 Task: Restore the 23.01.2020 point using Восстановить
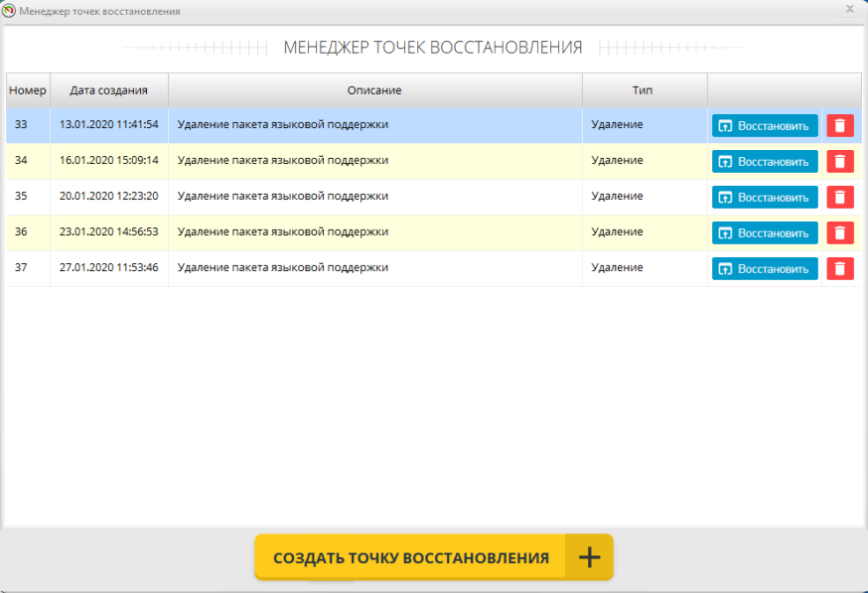point(765,233)
